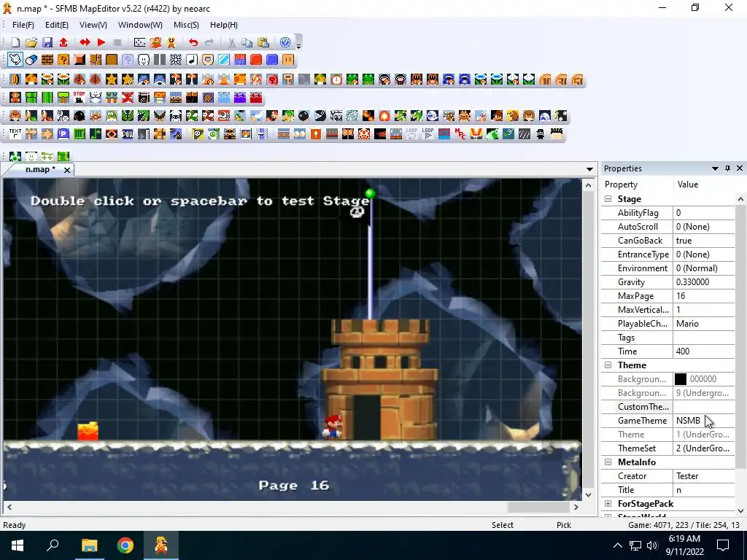Collapse the Theme property group

click(608, 365)
